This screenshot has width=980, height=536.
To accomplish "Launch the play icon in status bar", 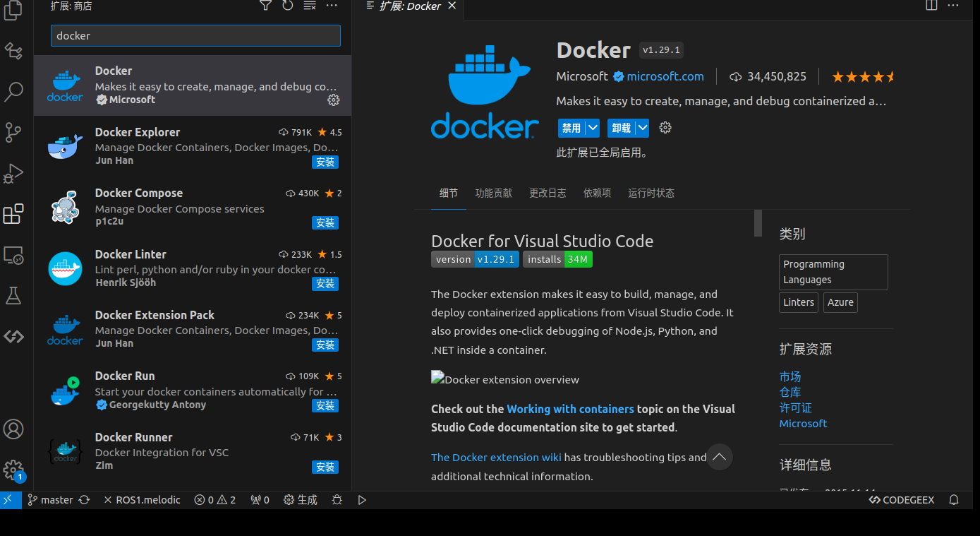I will [x=362, y=499].
